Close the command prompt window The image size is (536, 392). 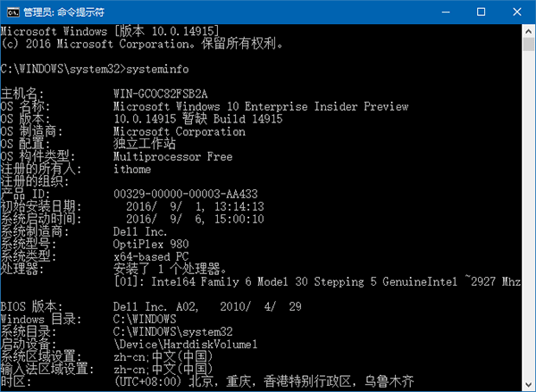[x=517, y=13]
